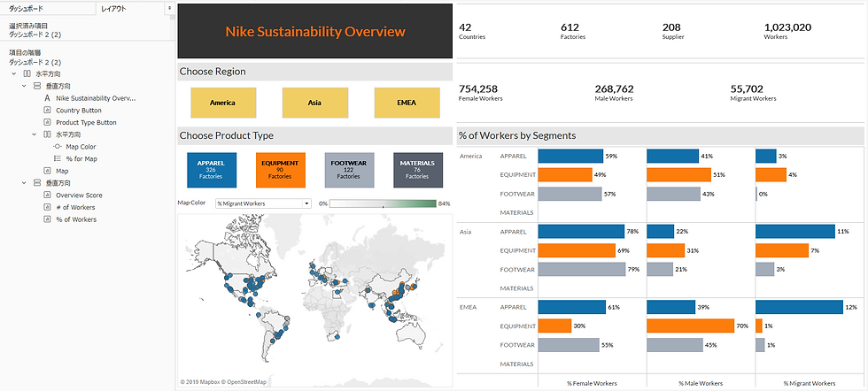Screen dimensions: 868x391
Task: Click the Asia region label in the chart
Action: click(x=465, y=232)
